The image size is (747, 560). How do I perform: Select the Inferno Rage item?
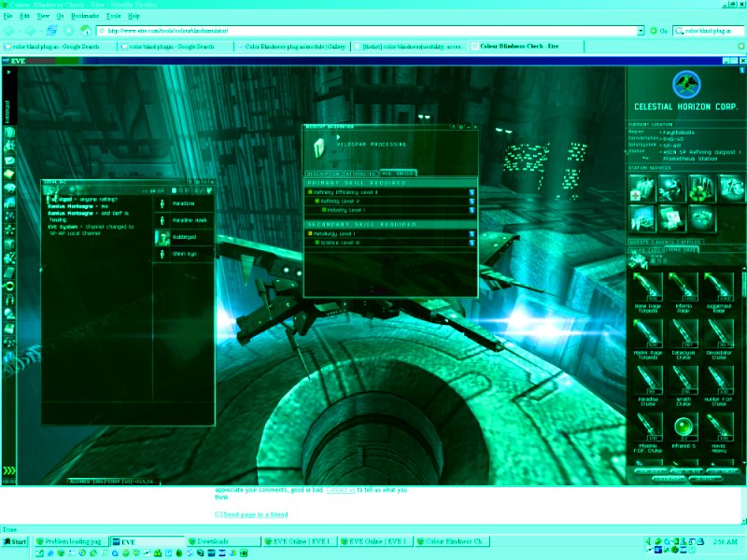(684, 292)
